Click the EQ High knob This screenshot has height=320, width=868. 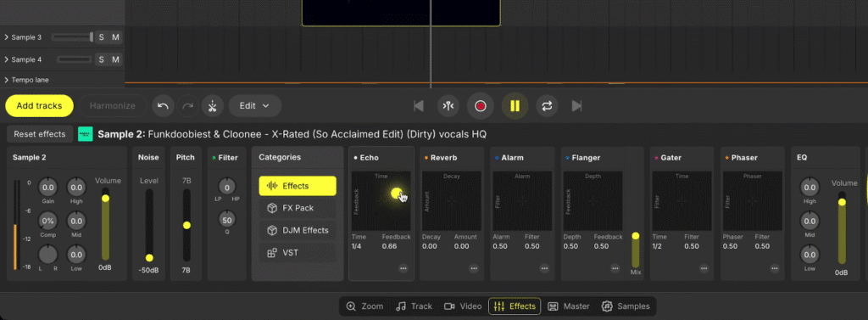pyautogui.click(x=810, y=188)
